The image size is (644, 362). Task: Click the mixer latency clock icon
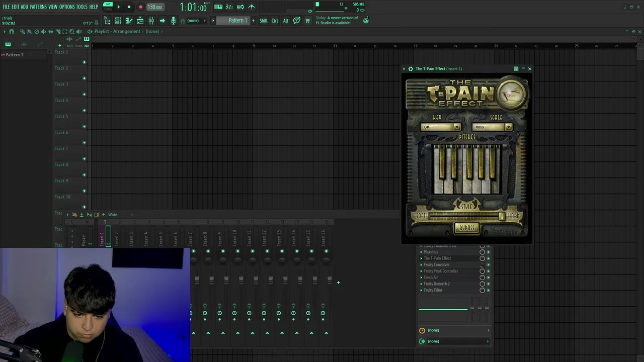pyautogui.click(x=422, y=330)
